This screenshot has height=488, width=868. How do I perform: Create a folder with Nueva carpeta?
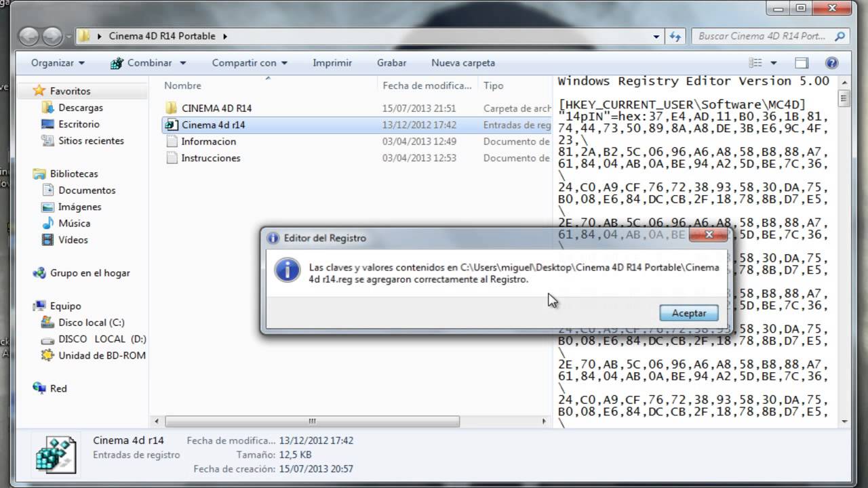[x=463, y=62]
